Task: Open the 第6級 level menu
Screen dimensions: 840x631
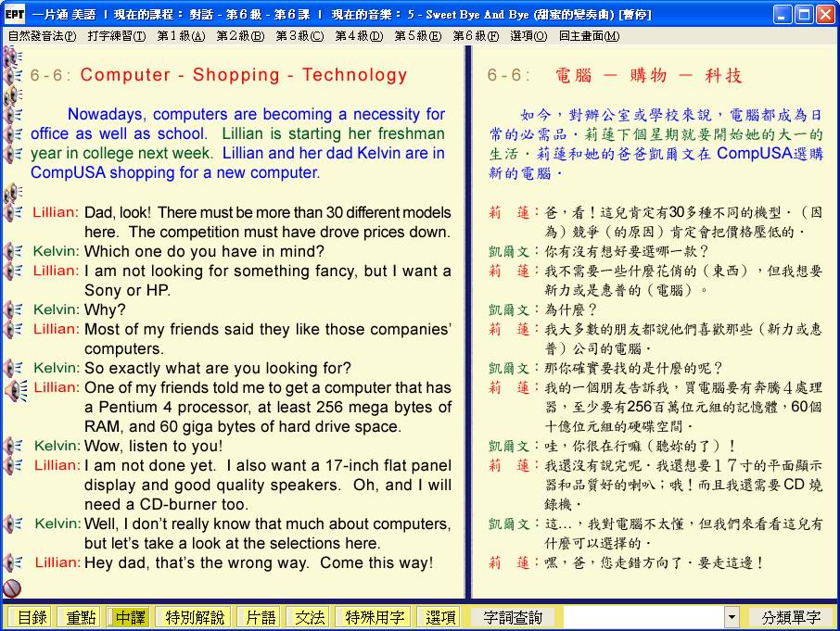Action: (x=475, y=36)
